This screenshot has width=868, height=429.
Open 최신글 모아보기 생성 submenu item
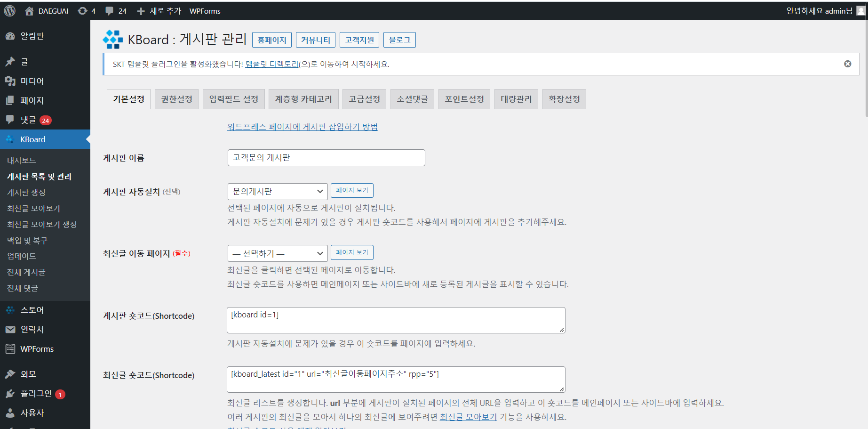tap(42, 225)
